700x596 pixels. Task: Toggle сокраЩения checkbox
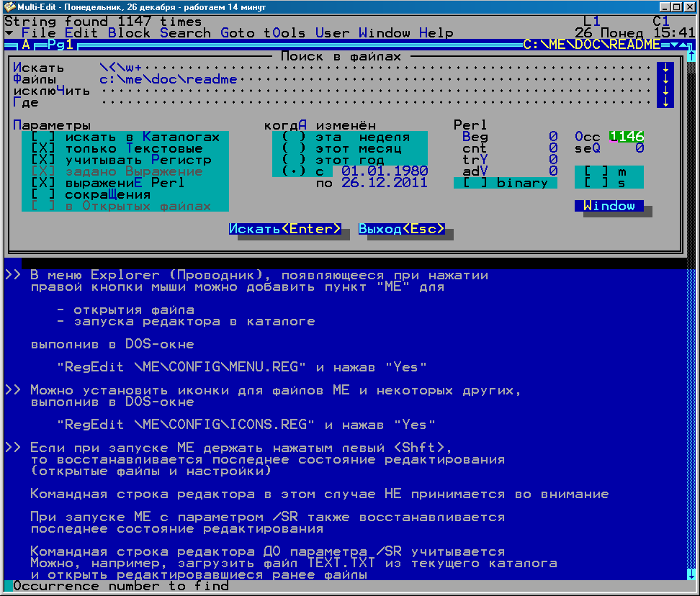[91, 194]
